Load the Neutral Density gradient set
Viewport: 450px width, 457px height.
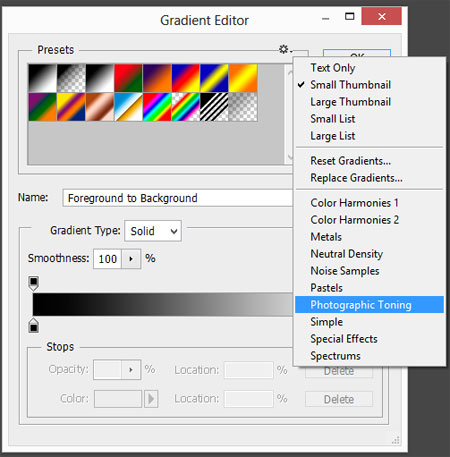coord(369,254)
